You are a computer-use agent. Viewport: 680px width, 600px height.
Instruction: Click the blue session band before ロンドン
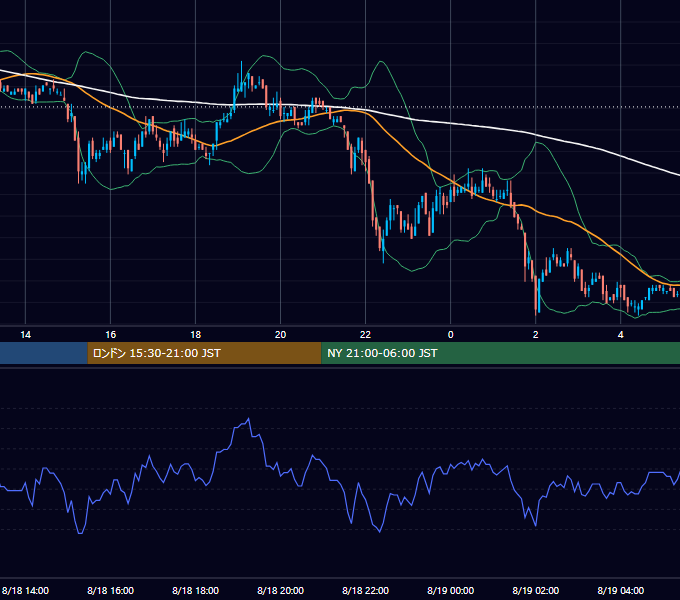44,353
